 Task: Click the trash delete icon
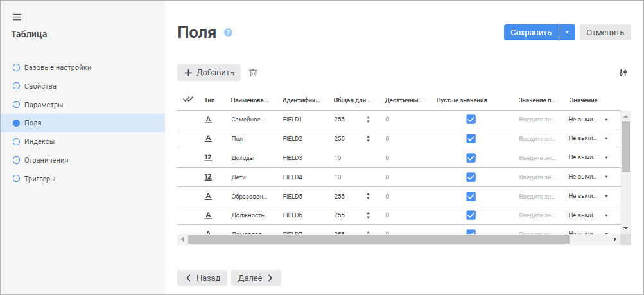(x=253, y=73)
